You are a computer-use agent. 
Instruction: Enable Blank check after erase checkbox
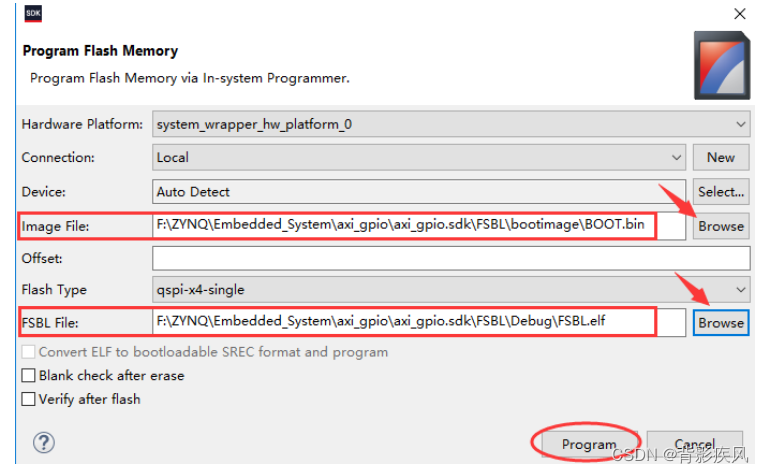pyautogui.click(x=29, y=376)
